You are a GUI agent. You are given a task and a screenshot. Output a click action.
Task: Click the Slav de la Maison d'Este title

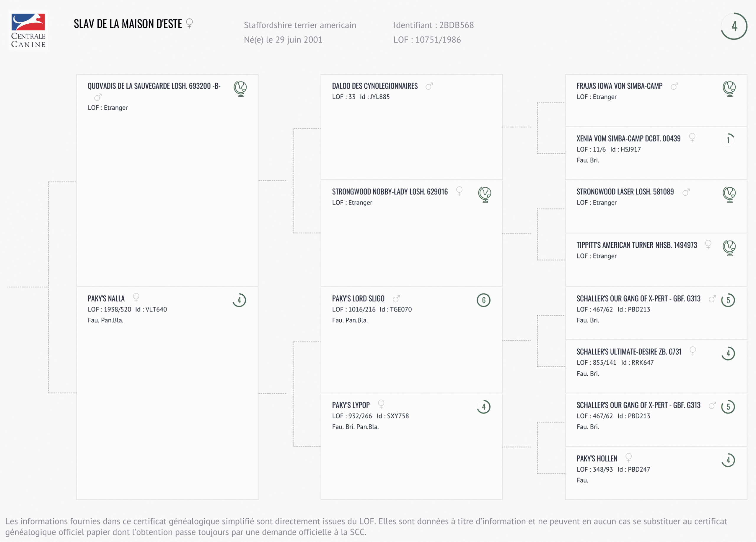click(x=128, y=24)
